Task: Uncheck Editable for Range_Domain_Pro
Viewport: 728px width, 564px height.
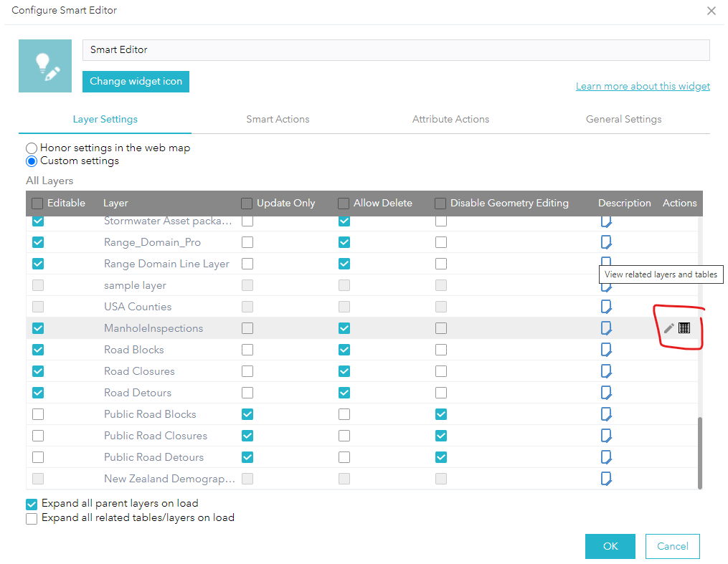Action: coord(38,242)
